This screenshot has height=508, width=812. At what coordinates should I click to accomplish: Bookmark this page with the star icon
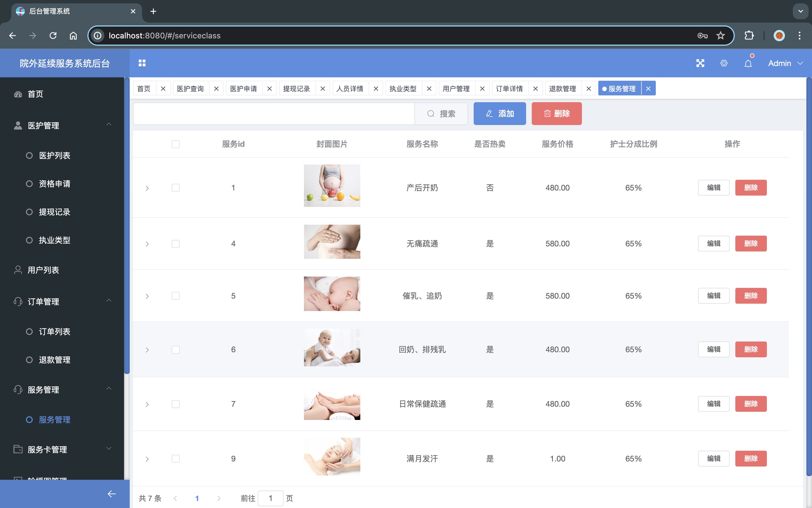(x=720, y=36)
